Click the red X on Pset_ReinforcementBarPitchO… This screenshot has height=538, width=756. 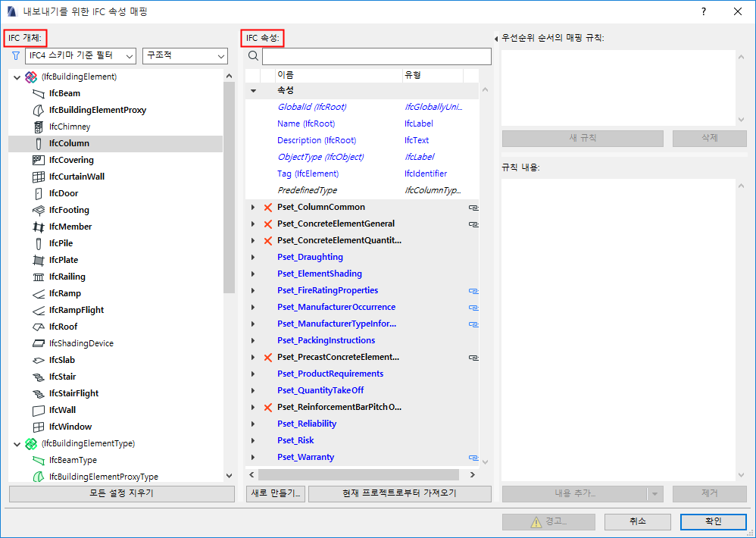pos(268,408)
